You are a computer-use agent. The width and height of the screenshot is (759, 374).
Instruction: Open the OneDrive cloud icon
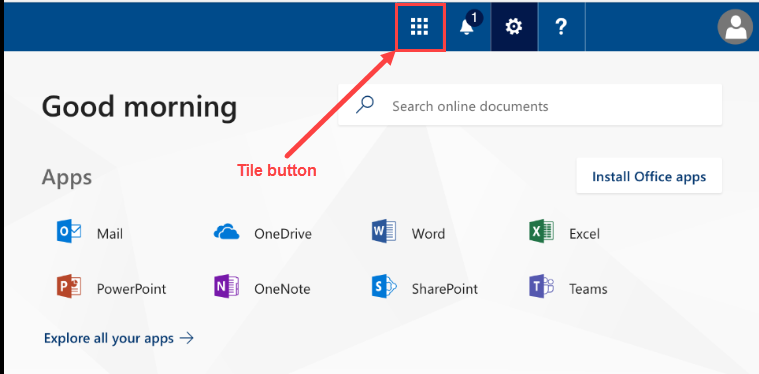(x=227, y=232)
